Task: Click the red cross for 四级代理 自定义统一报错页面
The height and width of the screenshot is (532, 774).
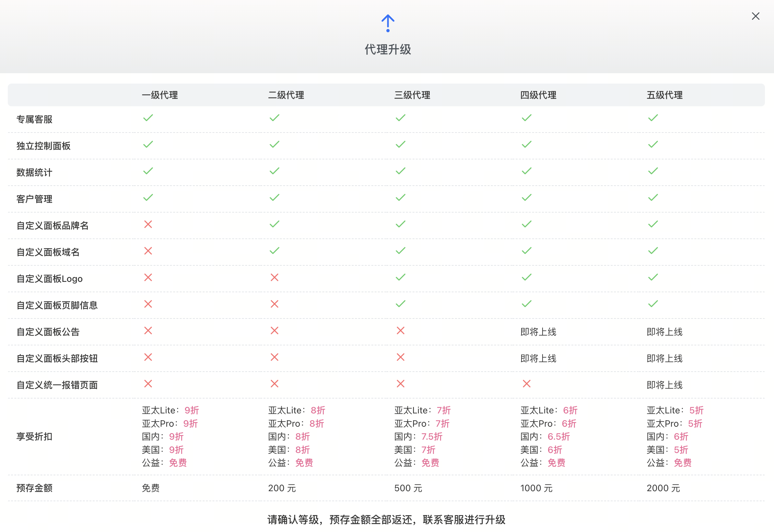Action: 526,384
